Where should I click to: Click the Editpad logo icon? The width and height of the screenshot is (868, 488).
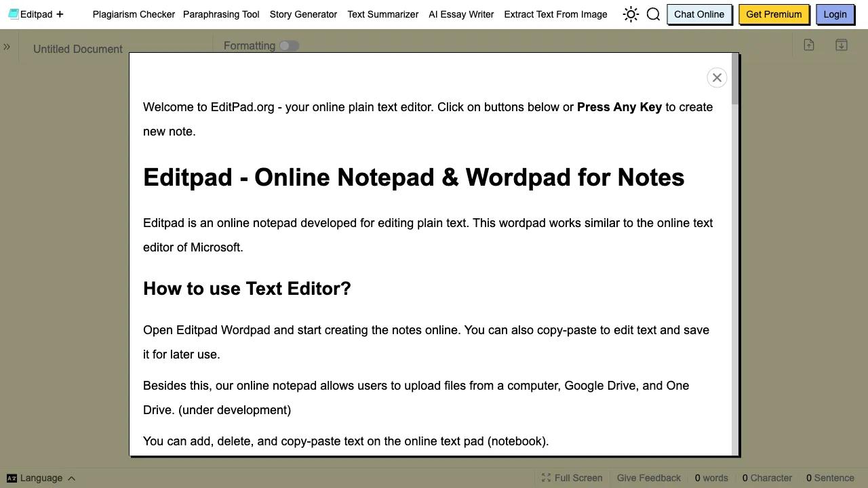tap(14, 14)
